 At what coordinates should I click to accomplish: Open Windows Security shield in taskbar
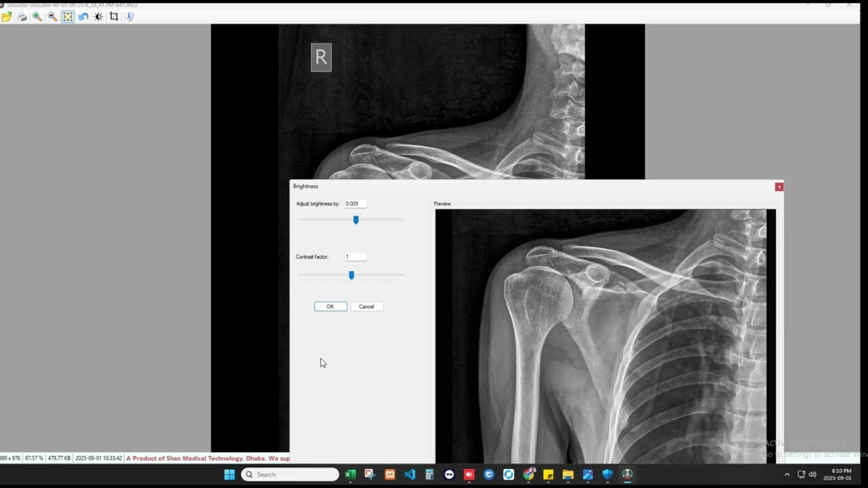click(608, 474)
